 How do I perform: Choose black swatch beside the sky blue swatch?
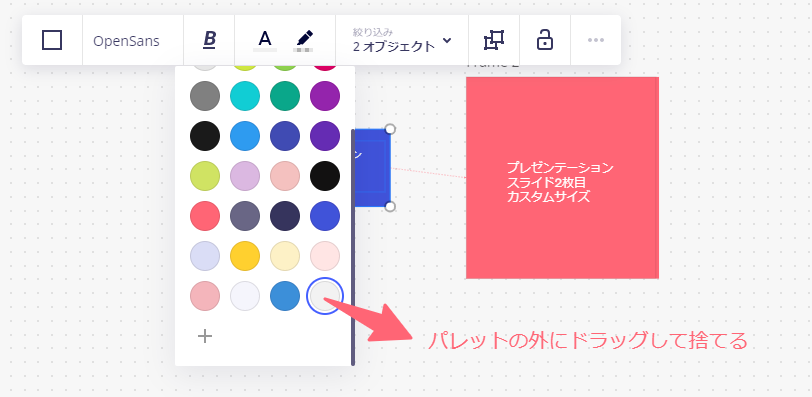click(205, 136)
